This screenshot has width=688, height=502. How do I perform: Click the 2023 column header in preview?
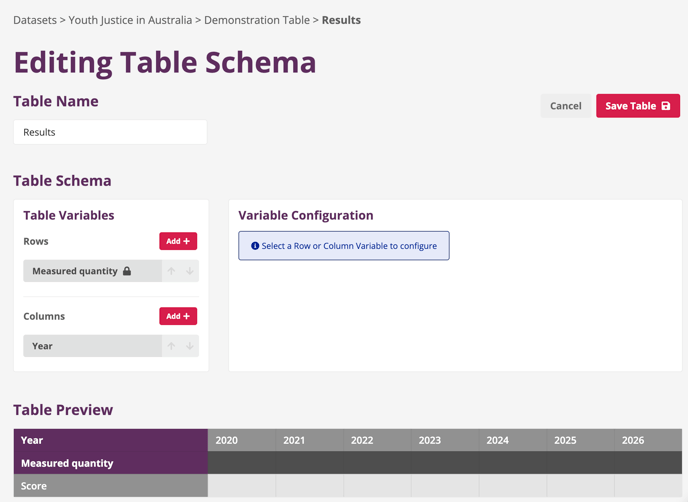coord(445,440)
